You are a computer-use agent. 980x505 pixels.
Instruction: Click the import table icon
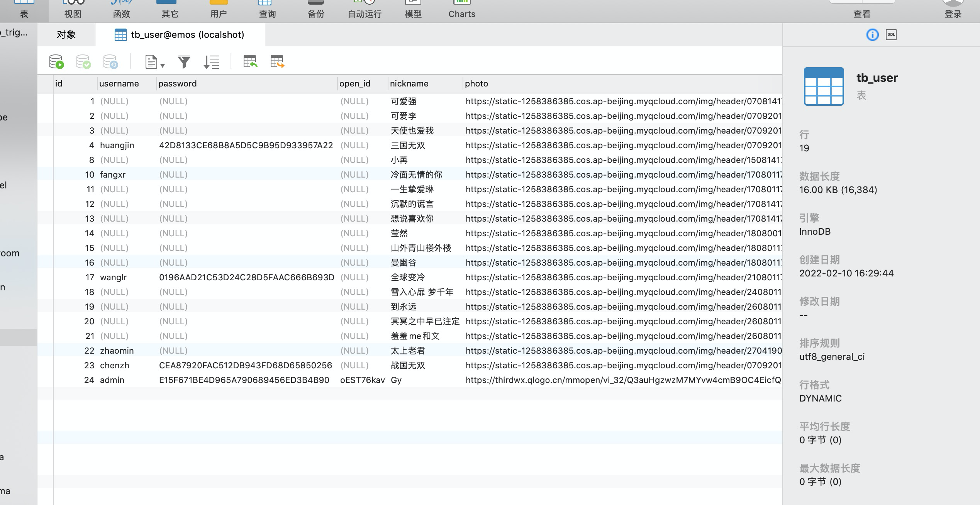click(x=250, y=62)
